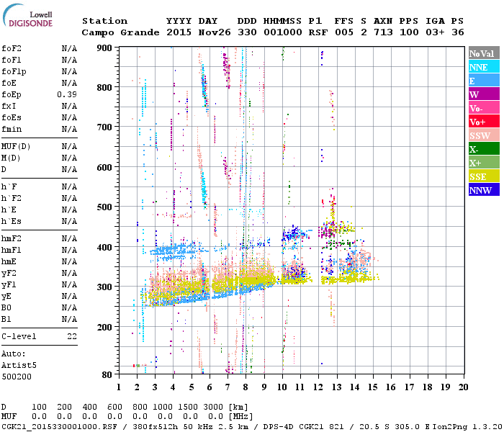Click the CGK21_2015330001000.RSF file name
This screenshot has height=432, width=504.
point(59,426)
